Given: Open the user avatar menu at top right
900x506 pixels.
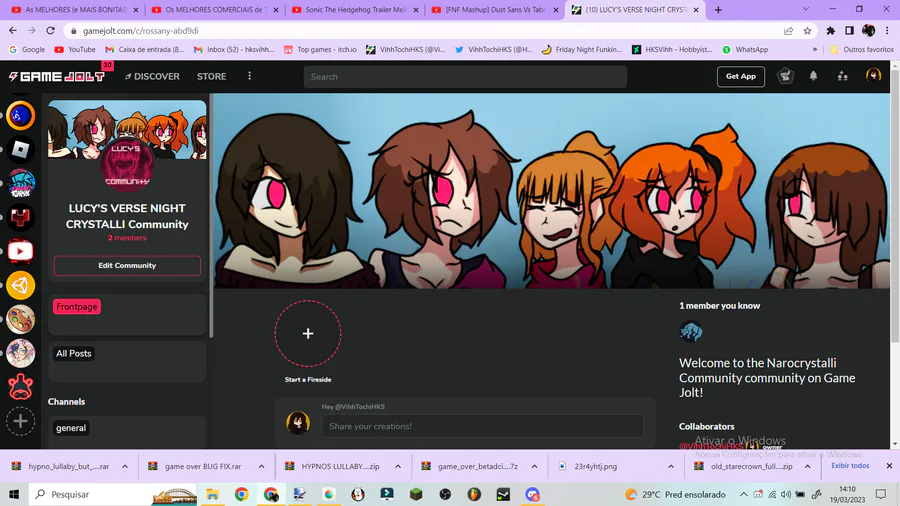Looking at the screenshot, I should click(x=873, y=76).
